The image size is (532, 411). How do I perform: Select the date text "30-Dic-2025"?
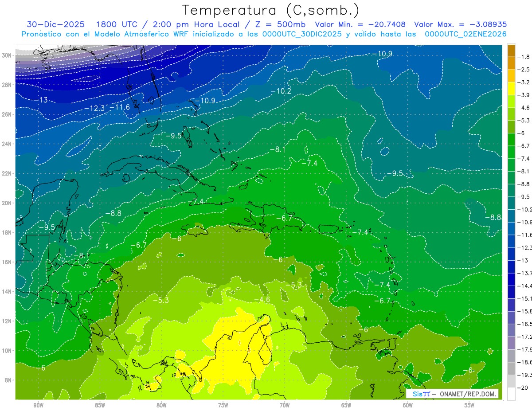tap(55, 24)
